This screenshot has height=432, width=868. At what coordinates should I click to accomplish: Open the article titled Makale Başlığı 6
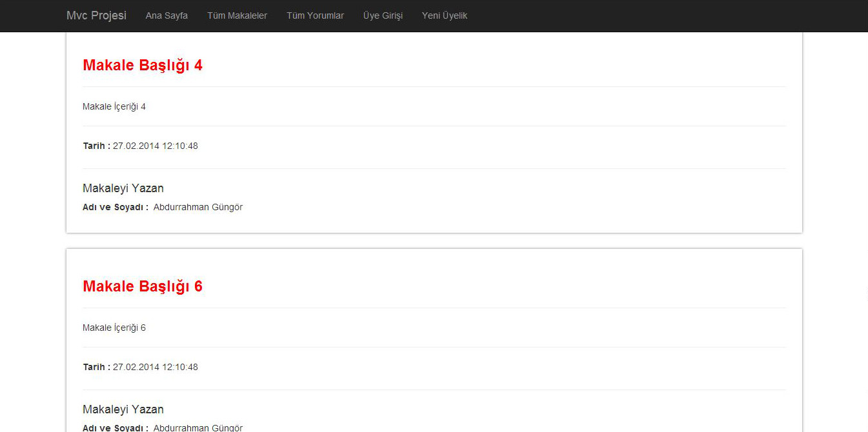[x=143, y=286]
